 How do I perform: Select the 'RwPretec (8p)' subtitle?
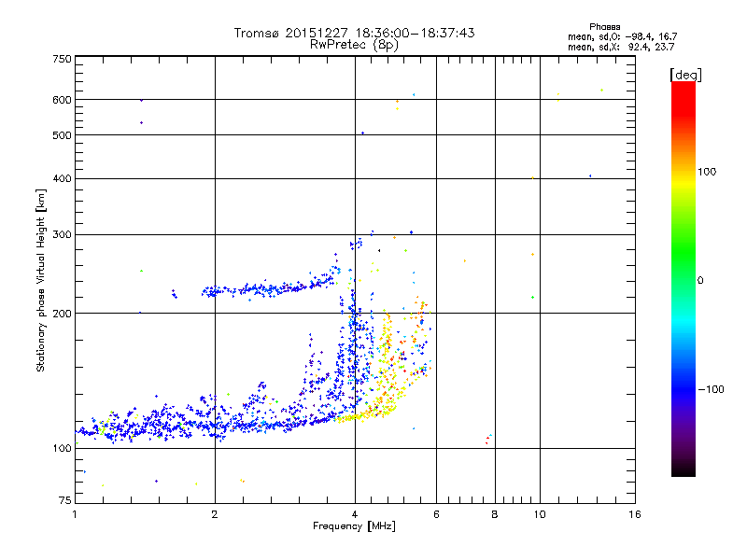354,45
